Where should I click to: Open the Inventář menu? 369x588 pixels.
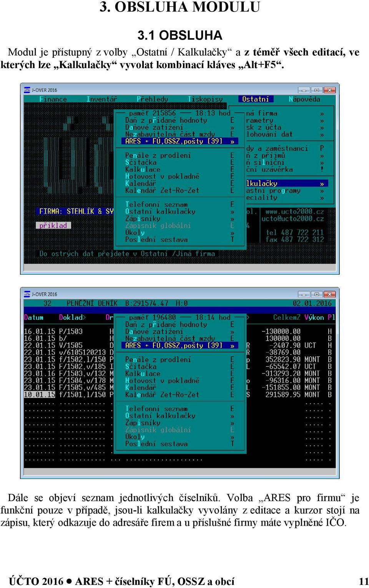[101, 99]
